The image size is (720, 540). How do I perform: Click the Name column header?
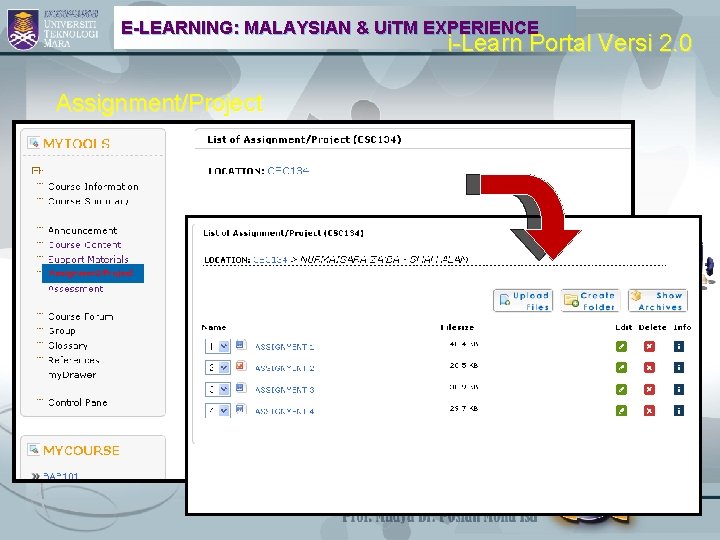click(214, 327)
